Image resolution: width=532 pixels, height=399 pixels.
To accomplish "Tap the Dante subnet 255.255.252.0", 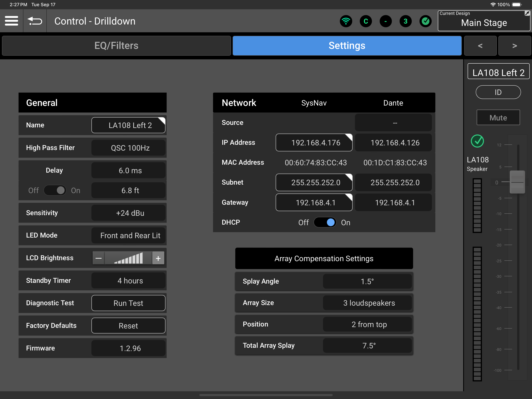I will [393, 182].
